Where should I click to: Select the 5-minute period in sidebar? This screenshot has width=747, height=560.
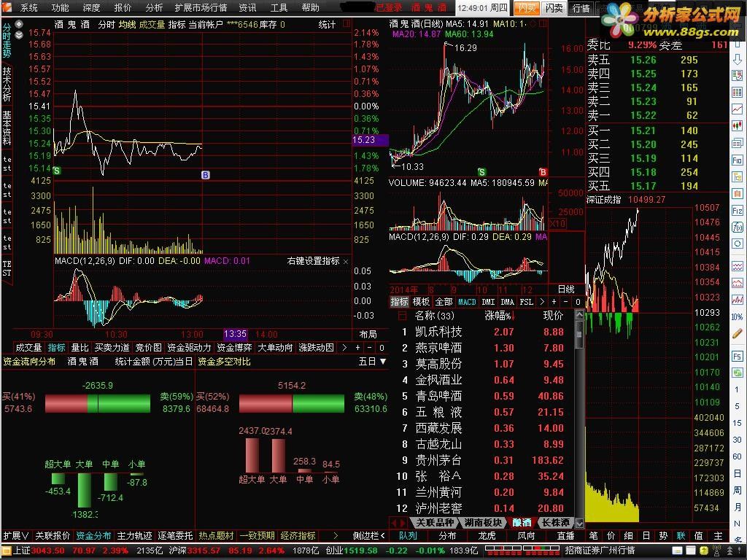point(737,405)
